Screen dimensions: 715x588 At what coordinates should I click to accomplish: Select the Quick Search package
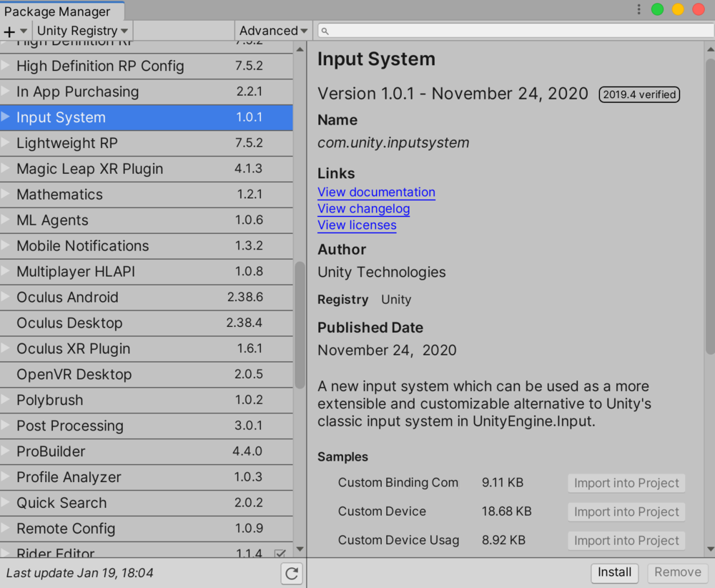point(146,503)
